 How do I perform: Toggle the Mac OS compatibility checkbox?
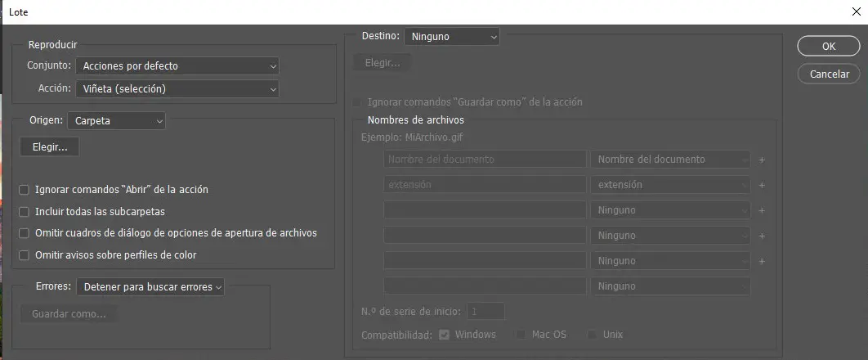coord(521,335)
